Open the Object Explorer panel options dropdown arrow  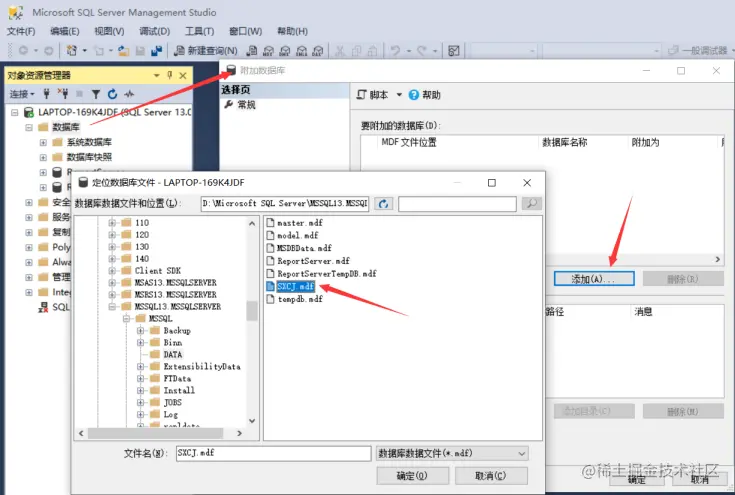point(157,75)
